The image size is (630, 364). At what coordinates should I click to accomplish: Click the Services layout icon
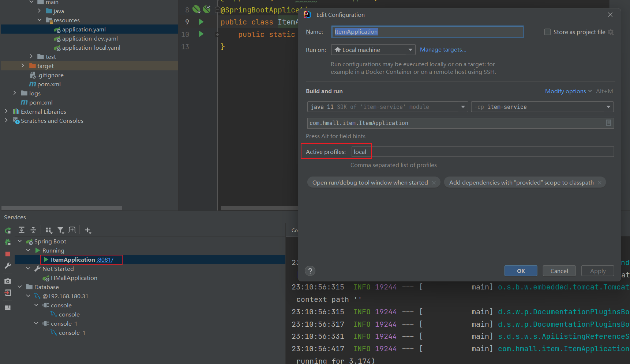point(8,308)
